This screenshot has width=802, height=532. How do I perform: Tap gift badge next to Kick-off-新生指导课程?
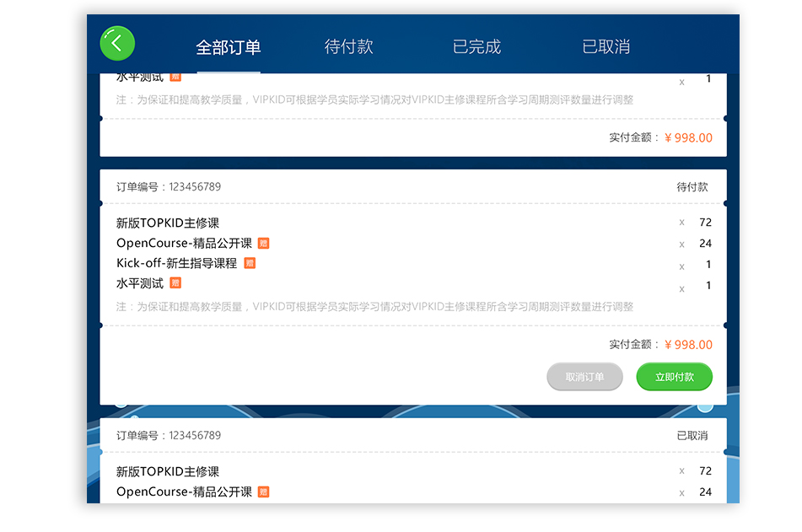point(250,263)
